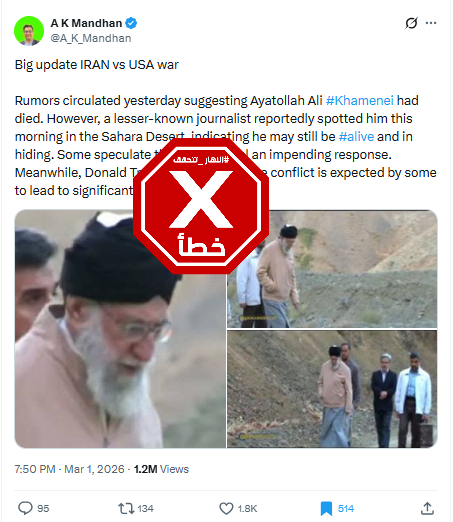Click the red octagon X stamp

tap(201, 206)
